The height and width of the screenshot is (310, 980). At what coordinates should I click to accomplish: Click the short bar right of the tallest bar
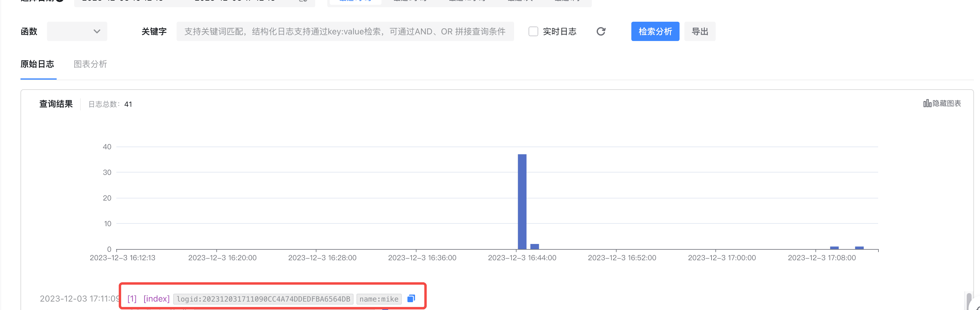click(x=535, y=246)
